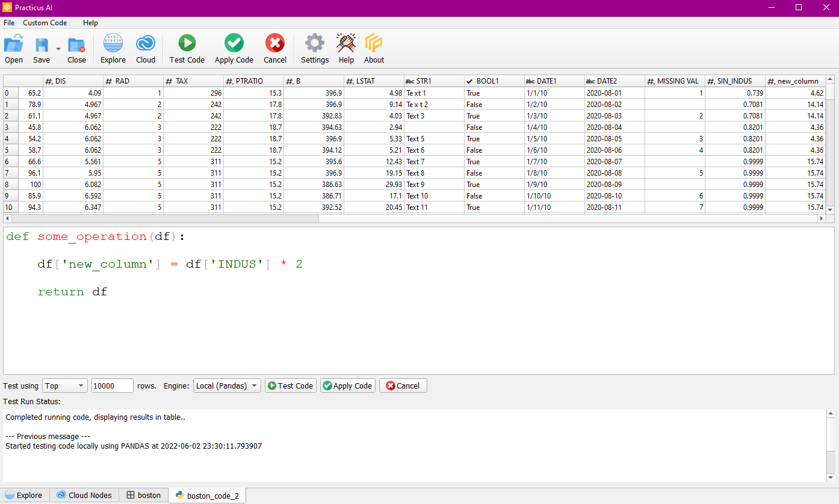The height and width of the screenshot is (504, 839).
Task: Open the Cloud toolbar icon
Action: click(x=146, y=45)
